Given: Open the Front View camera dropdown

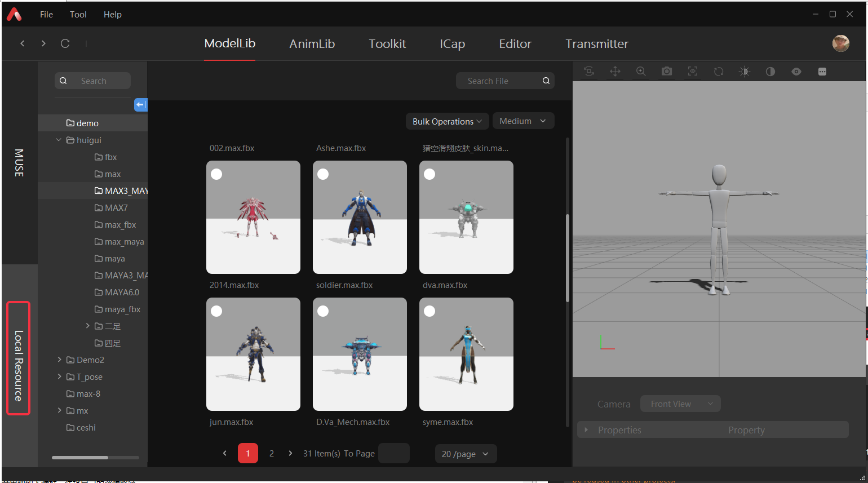Looking at the screenshot, I should click(680, 404).
